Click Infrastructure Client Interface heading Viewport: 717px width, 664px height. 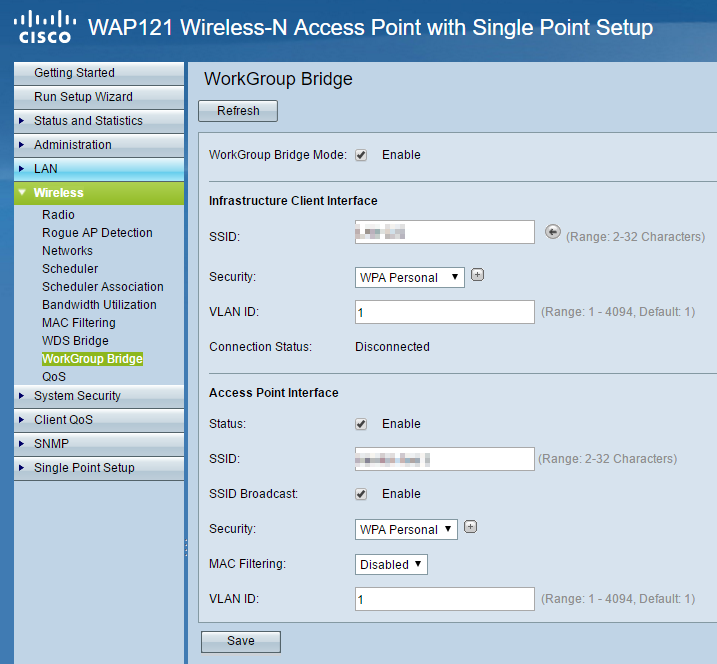pos(293,201)
